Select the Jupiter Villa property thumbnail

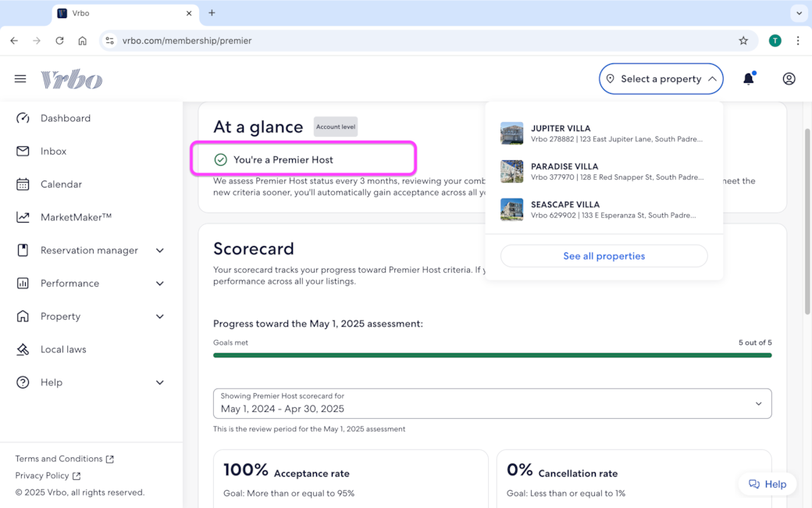[x=512, y=134]
